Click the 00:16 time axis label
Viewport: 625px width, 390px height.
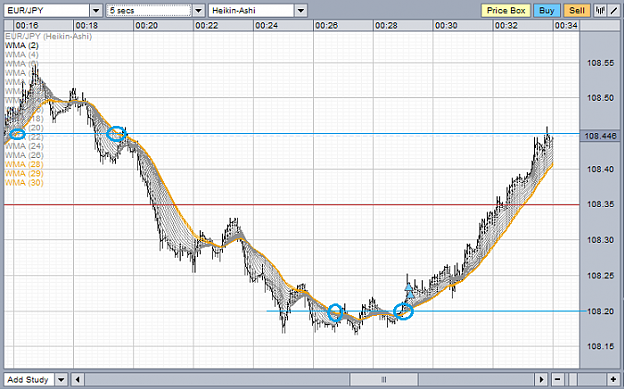click(x=27, y=26)
